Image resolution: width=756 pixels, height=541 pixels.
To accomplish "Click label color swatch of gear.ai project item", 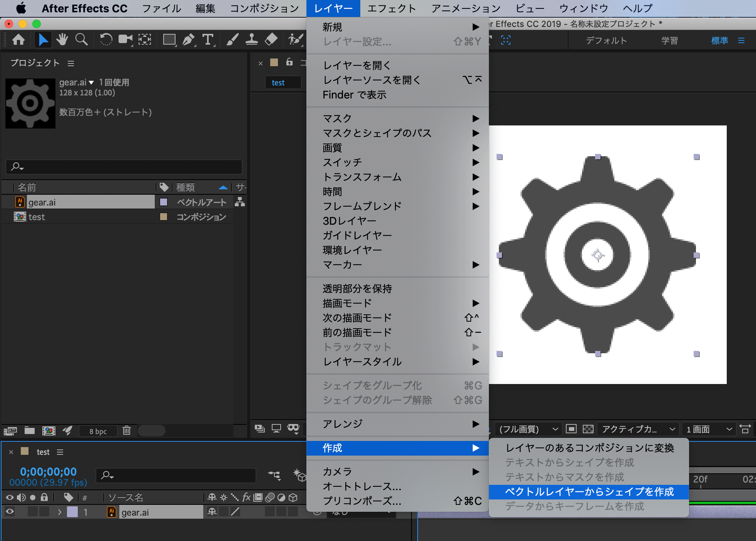I will (x=164, y=202).
